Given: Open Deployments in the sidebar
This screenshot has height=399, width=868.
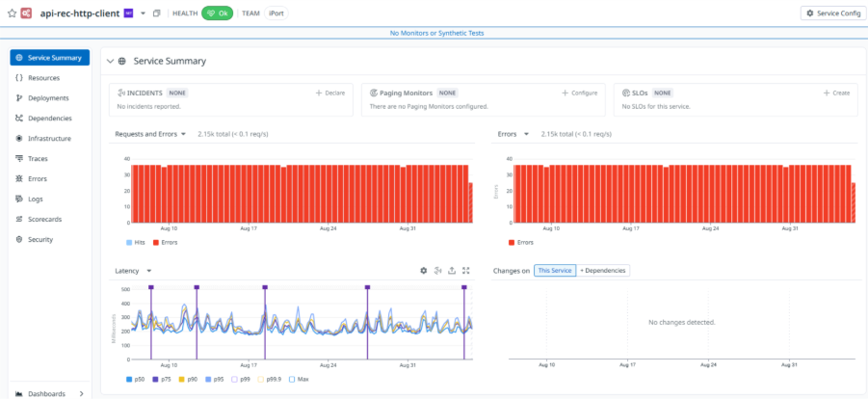Looking at the screenshot, I should [48, 98].
